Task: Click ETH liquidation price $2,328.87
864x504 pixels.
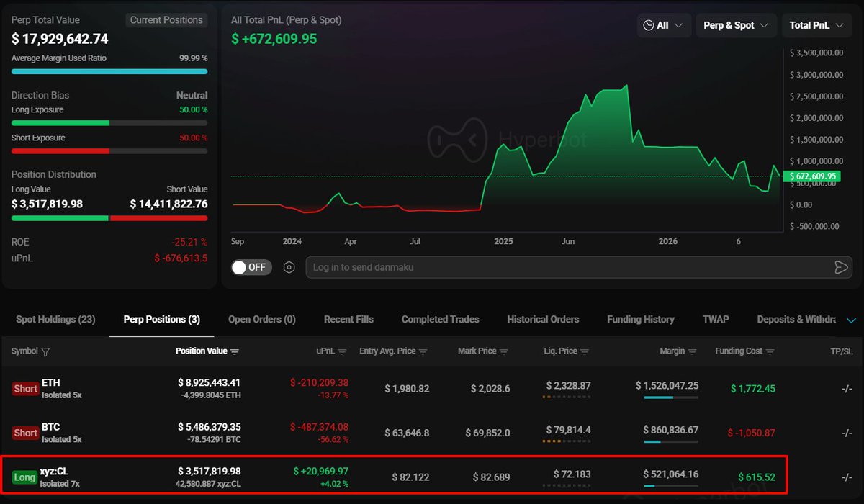Action: [x=568, y=386]
